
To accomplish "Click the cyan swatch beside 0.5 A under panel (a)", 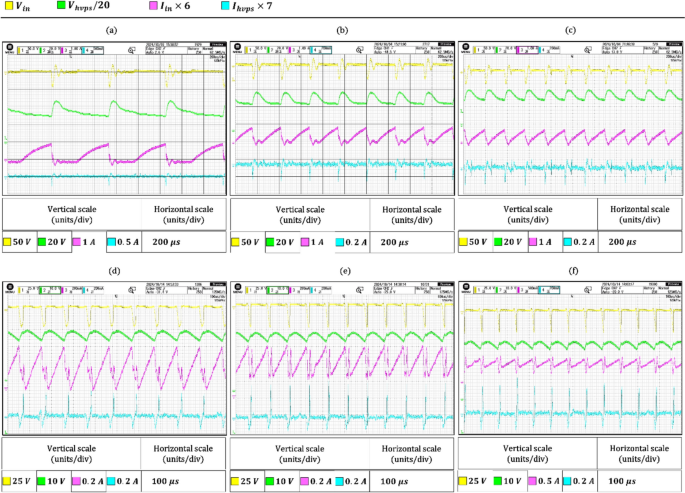I will pos(111,241).
